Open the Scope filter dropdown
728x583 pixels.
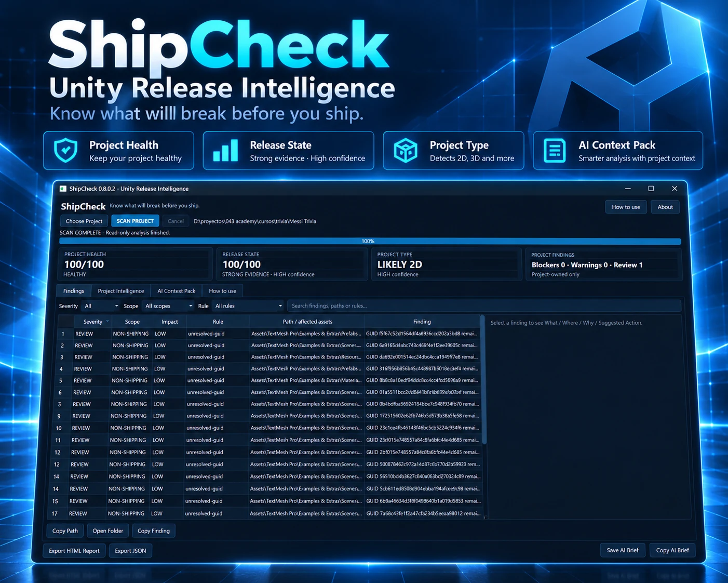[169, 306]
